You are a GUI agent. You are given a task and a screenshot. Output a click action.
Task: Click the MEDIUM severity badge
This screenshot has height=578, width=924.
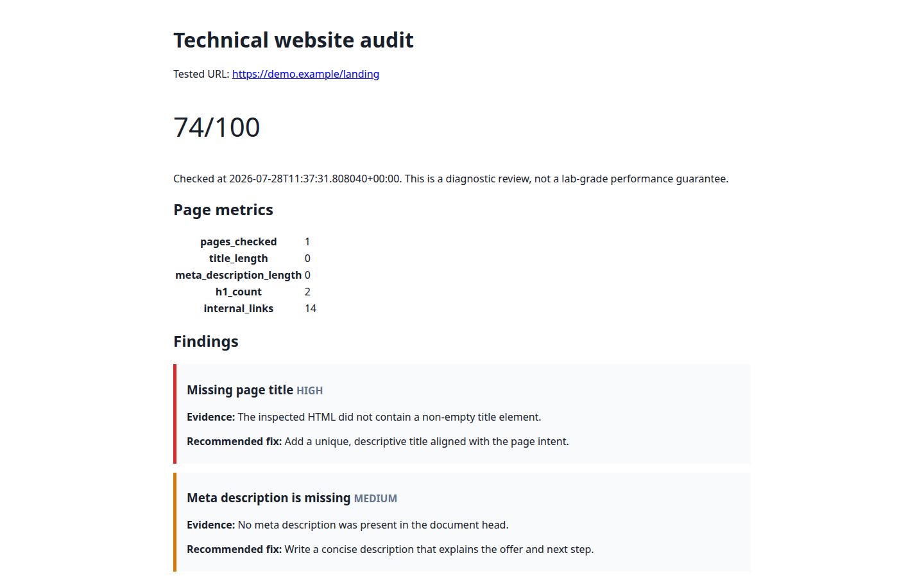click(x=375, y=498)
